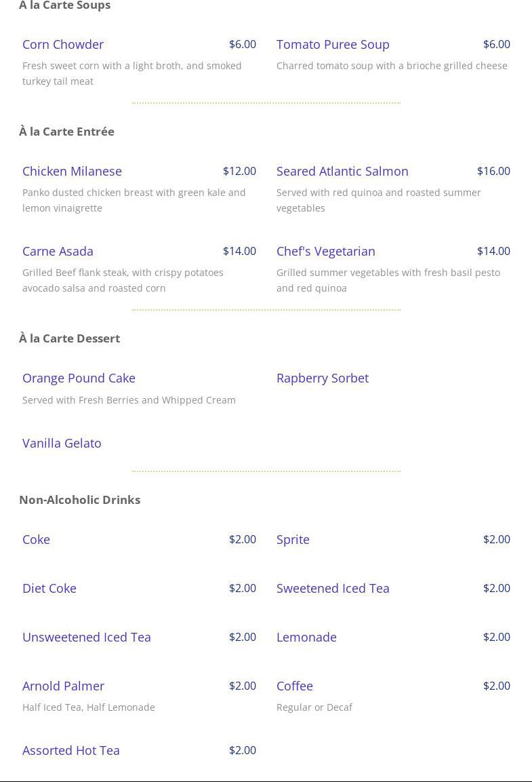532x782 pixels.
Task: Click the Arnold Palmer drink link
Action: pyautogui.click(x=63, y=686)
